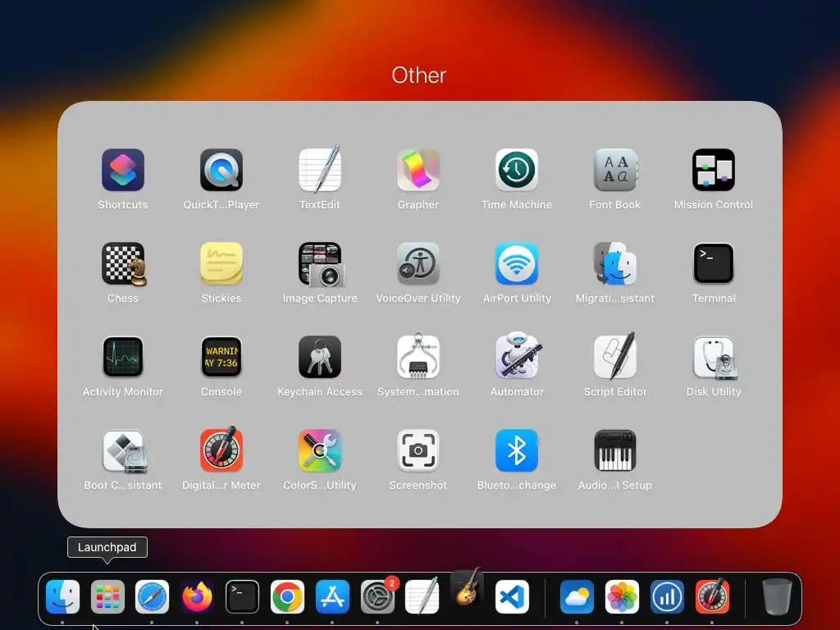840x630 pixels.
Task: Launch AirPort Utility
Action: coord(517,263)
